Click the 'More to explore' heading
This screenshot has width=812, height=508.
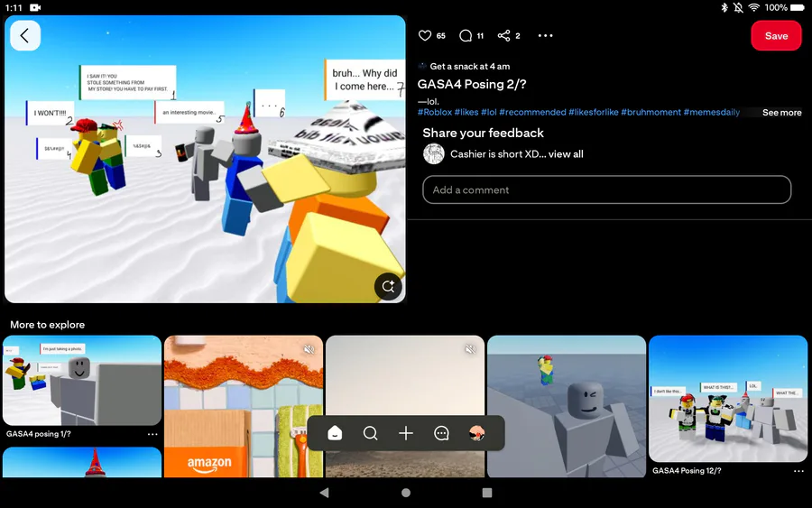pyautogui.click(x=48, y=325)
